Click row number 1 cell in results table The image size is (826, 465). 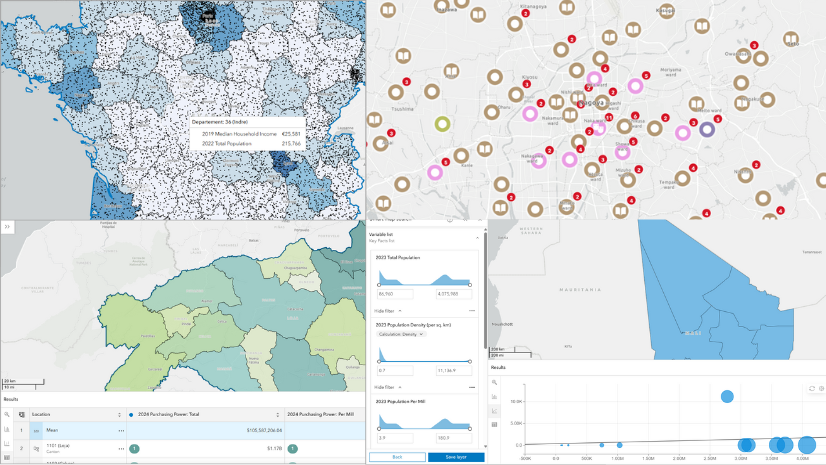(x=22, y=431)
